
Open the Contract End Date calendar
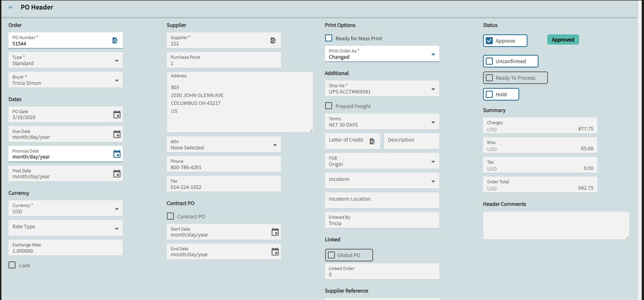click(x=275, y=252)
